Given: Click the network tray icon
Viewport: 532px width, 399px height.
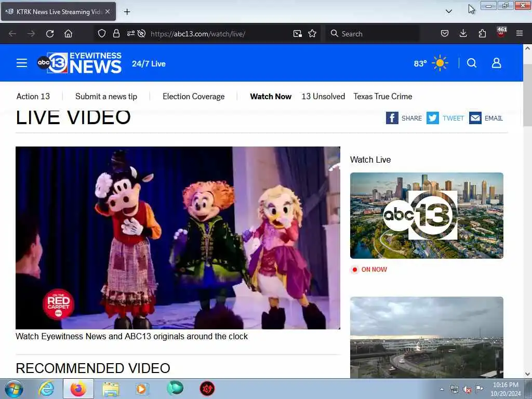Looking at the screenshot, I should (x=454, y=389).
